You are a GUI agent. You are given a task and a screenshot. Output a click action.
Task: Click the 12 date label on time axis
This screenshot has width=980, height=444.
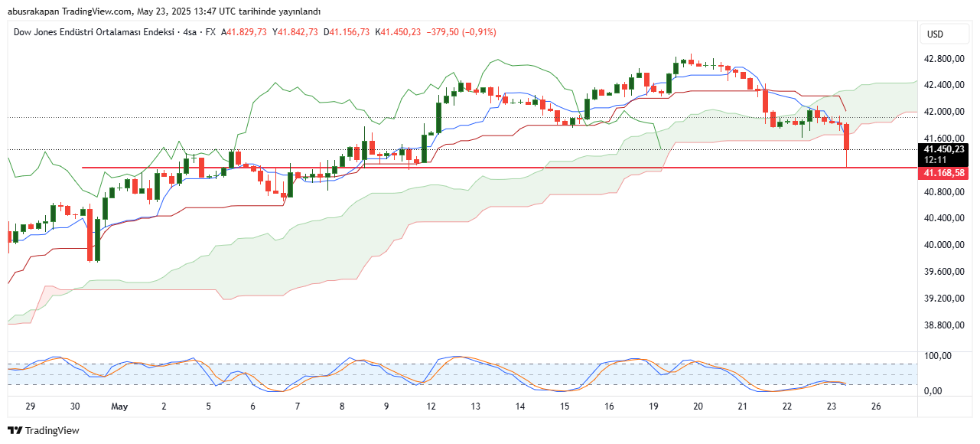click(x=431, y=406)
